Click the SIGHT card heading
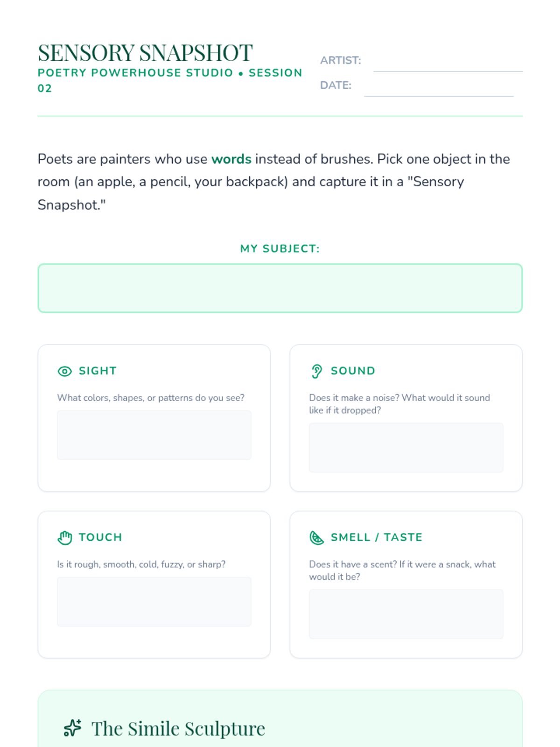This screenshot has width=560, height=747. pyautogui.click(x=98, y=371)
